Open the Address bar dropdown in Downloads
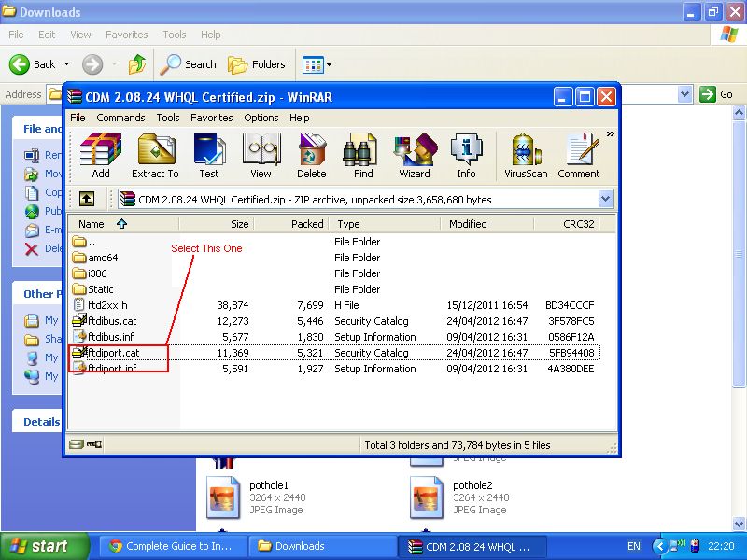747x560 pixels. tap(684, 94)
